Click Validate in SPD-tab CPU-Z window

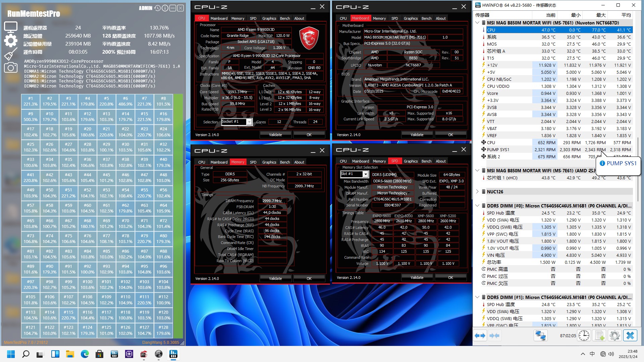click(417, 278)
